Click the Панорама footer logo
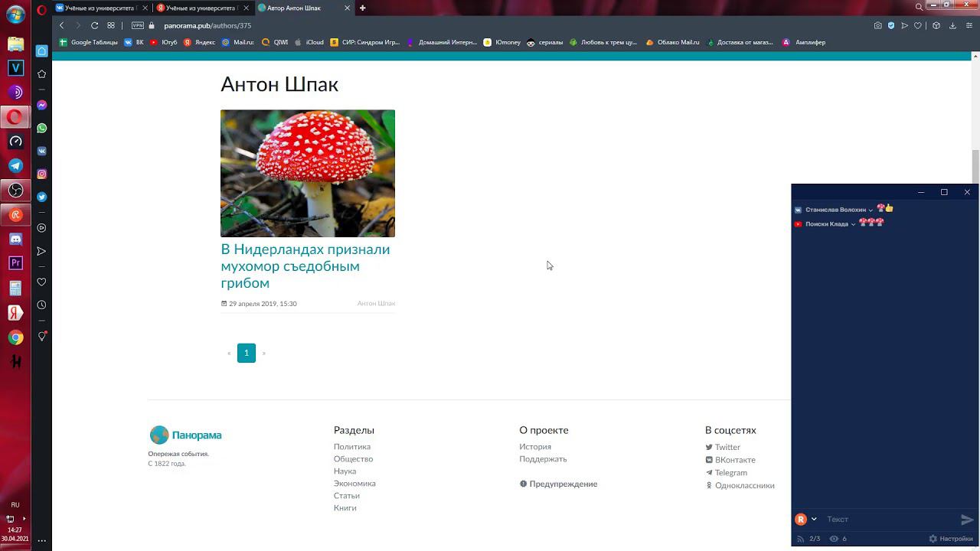 click(185, 435)
